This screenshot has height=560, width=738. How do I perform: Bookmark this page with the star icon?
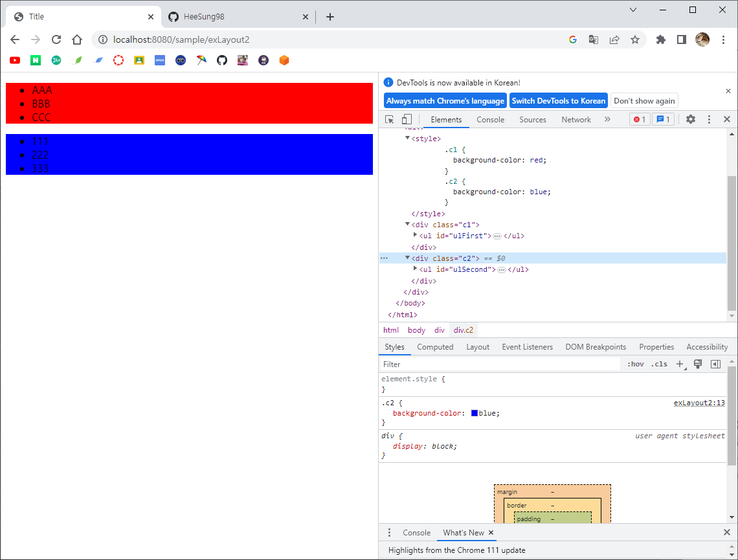point(635,39)
